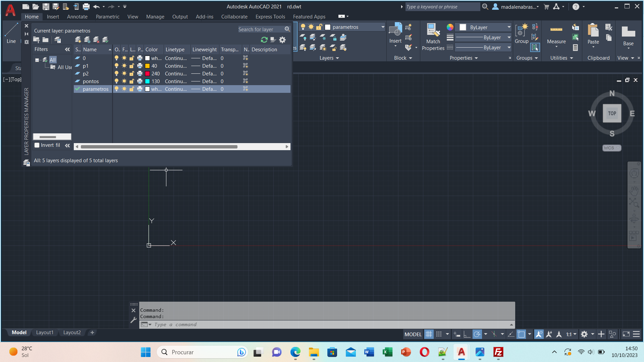644x362 pixels.
Task: Click MODEL button in status bar
Action: [x=413, y=334]
